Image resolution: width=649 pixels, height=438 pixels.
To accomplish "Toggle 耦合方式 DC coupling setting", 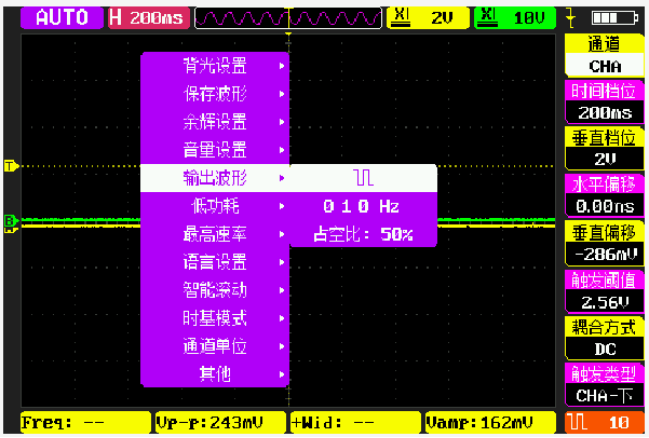I will (604, 339).
